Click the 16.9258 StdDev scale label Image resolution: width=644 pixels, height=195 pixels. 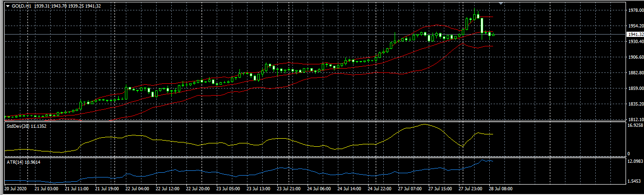(635, 126)
